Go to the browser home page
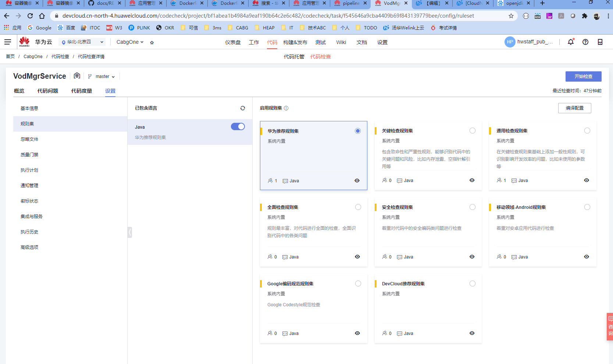613x364 pixels. pos(42,16)
